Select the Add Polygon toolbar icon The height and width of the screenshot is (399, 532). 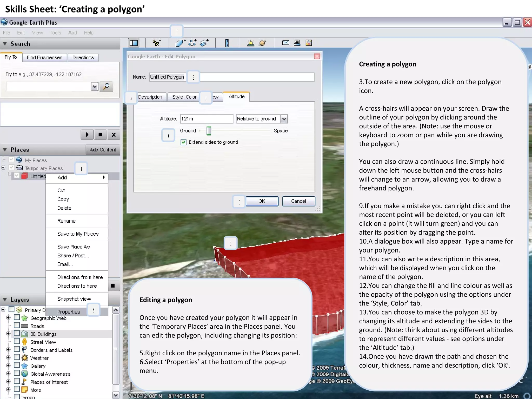[x=180, y=43]
